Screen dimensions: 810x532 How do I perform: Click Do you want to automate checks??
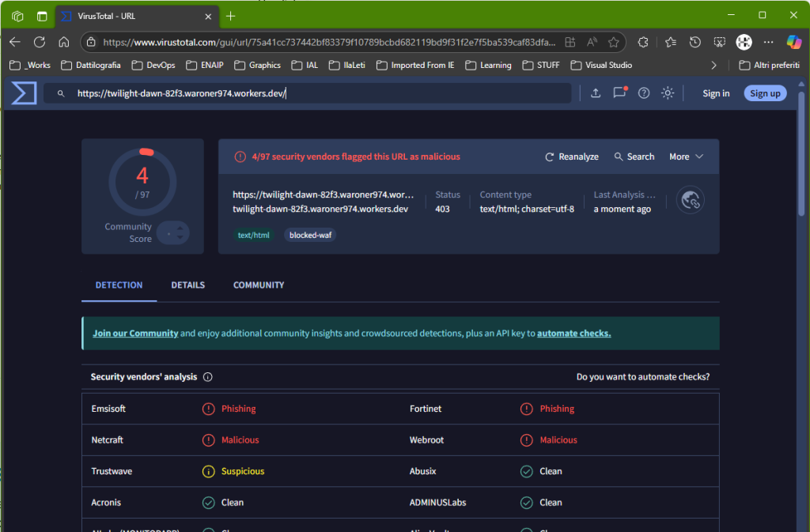[643, 377]
